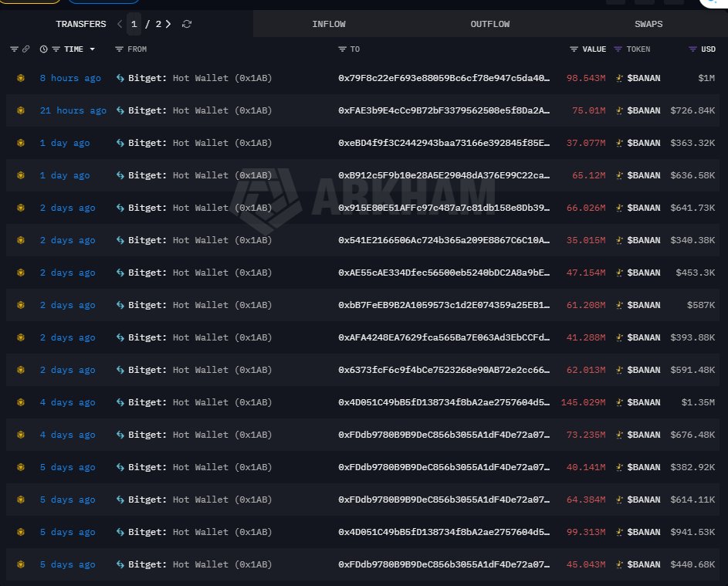The height and width of the screenshot is (586, 728).
Task: Open address 0xbB7FeEB9B2A1059573c1...
Action: point(444,305)
